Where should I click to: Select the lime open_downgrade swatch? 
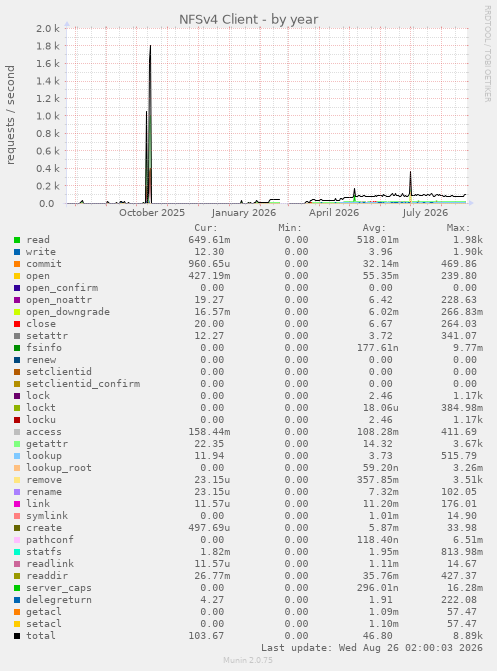tap(17, 312)
